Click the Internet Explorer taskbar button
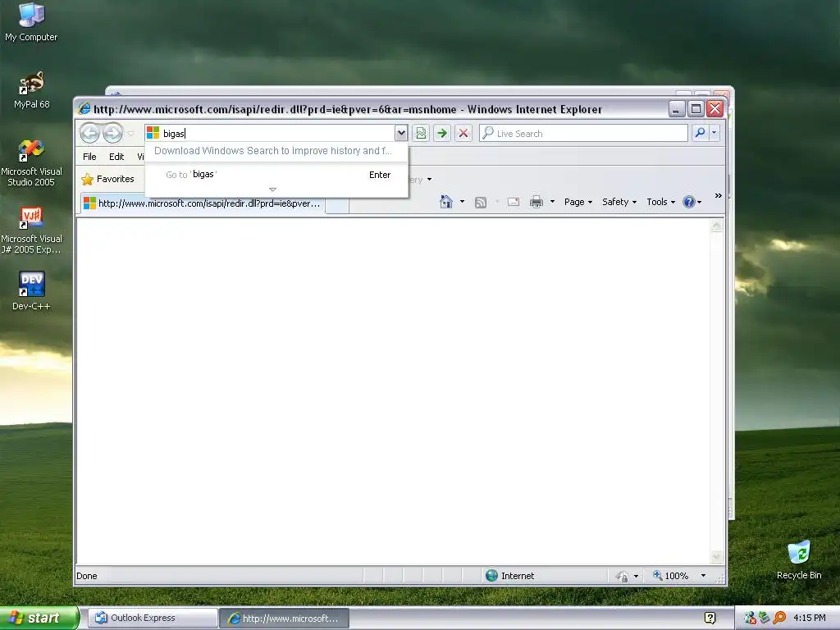840x630 pixels. [x=285, y=619]
